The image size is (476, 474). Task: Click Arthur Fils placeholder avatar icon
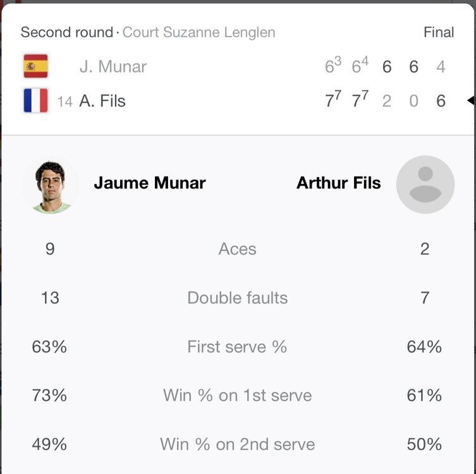pos(425,184)
